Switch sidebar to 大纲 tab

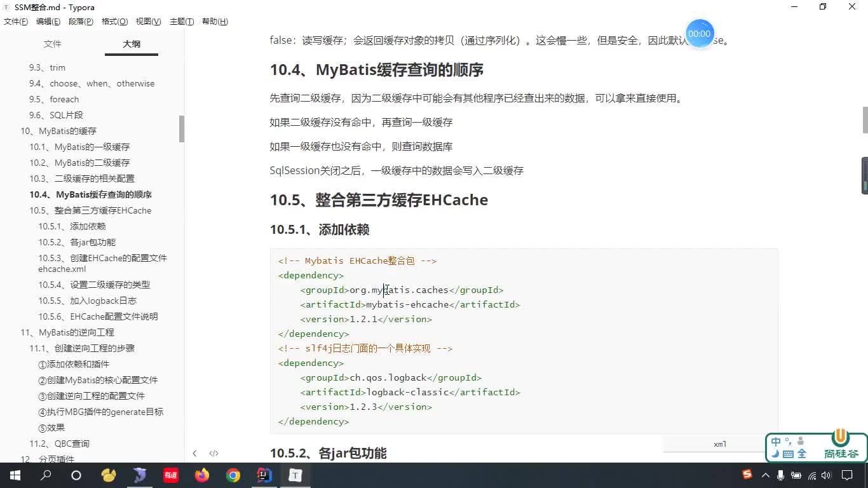(132, 44)
